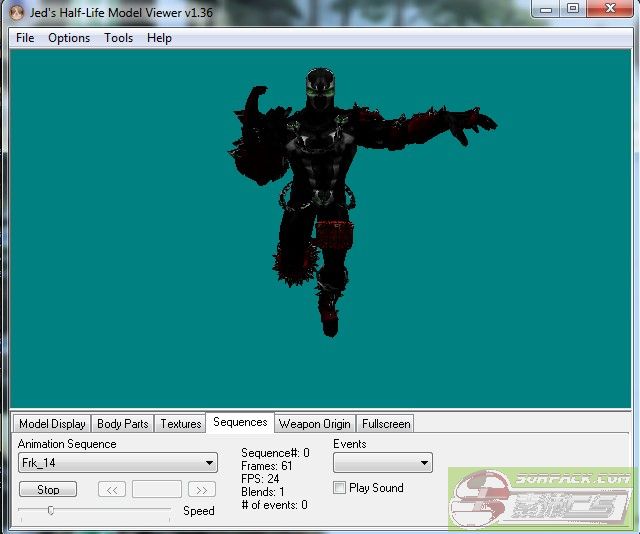Click the '# of events: 0' text
Viewport: 640px width, 534px height.
pos(274,505)
